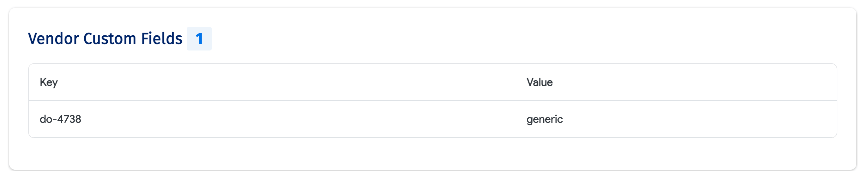Click the blue count badge showing 1

[199, 39]
